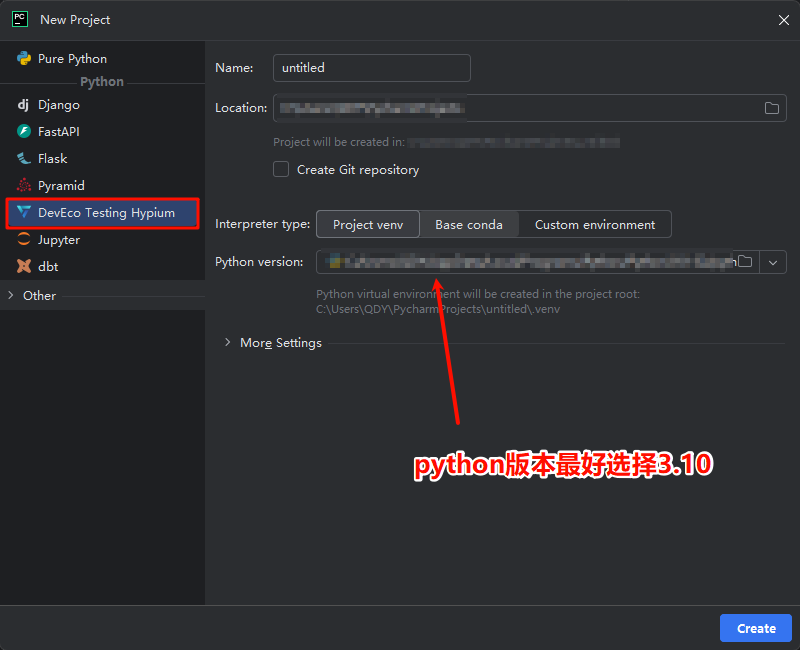Select Base conda interpreter type
The image size is (800, 650).
pos(469,224)
